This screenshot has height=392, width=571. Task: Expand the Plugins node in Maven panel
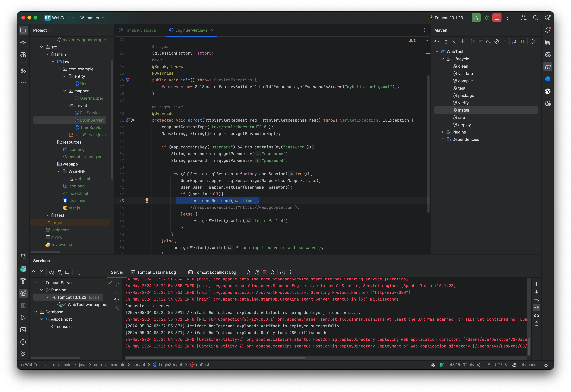click(443, 132)
